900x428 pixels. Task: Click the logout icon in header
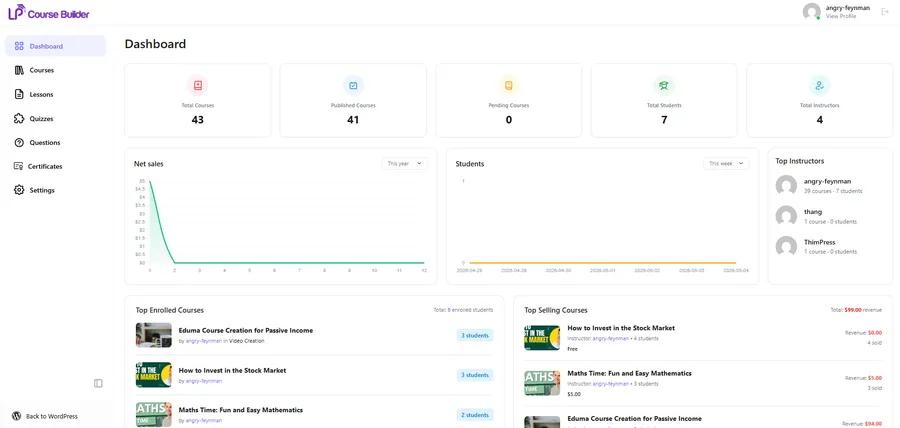[x=885, y=11]
